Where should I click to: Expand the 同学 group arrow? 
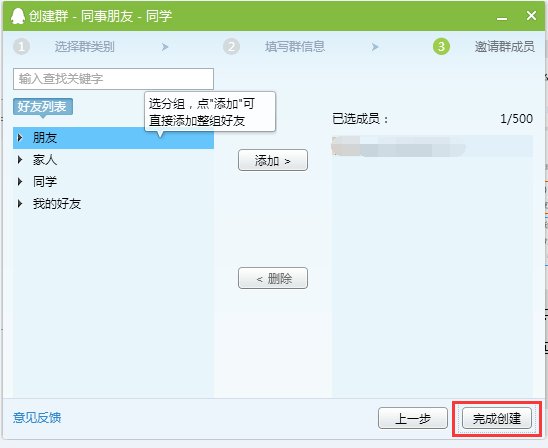click(x=20, y=182)
